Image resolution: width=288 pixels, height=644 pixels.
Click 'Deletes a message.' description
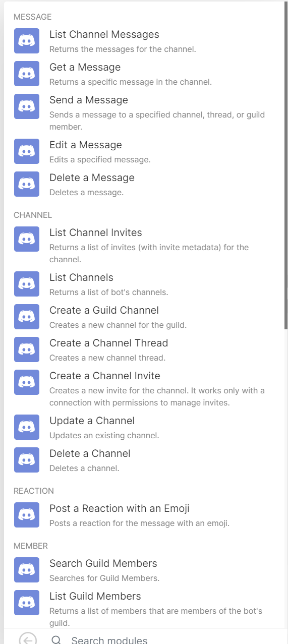86,192
